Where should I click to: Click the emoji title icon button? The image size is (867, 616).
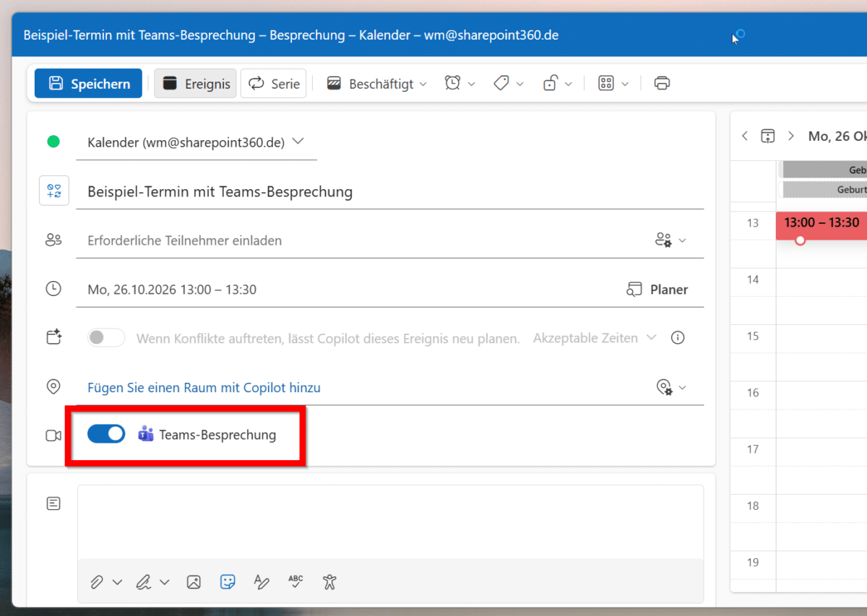tap(54, 191)
